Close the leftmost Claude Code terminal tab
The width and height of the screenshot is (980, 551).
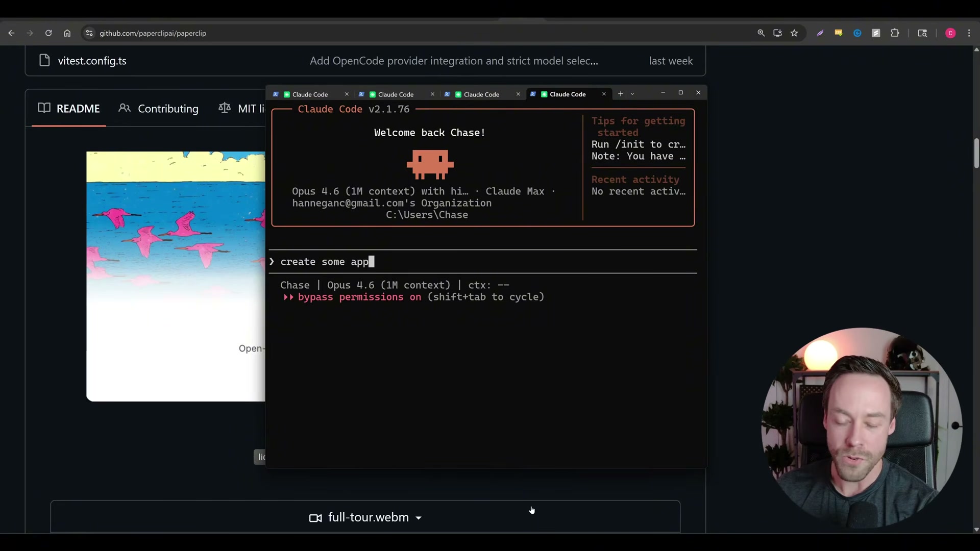pyautogui.click(x=347, y=94)
